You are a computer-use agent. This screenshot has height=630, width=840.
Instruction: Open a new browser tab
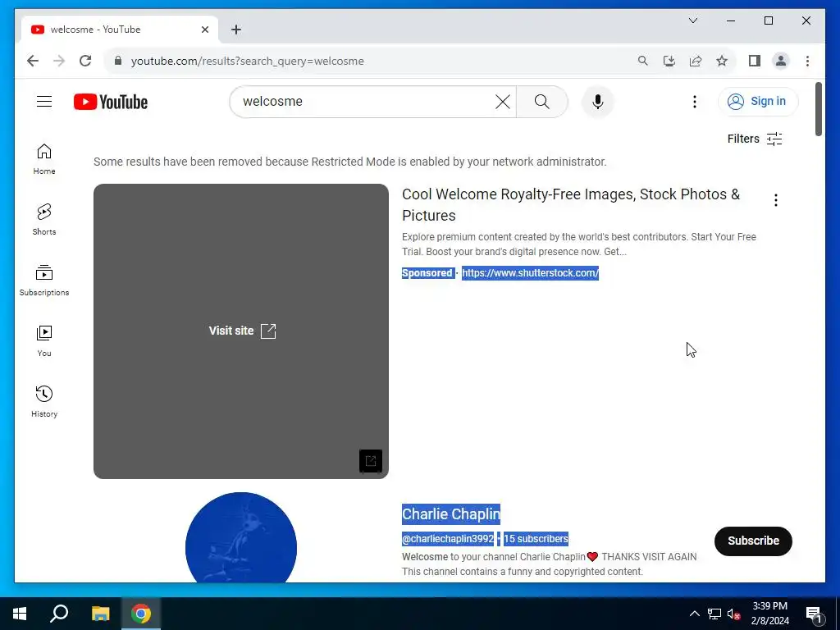coord(236,30)
